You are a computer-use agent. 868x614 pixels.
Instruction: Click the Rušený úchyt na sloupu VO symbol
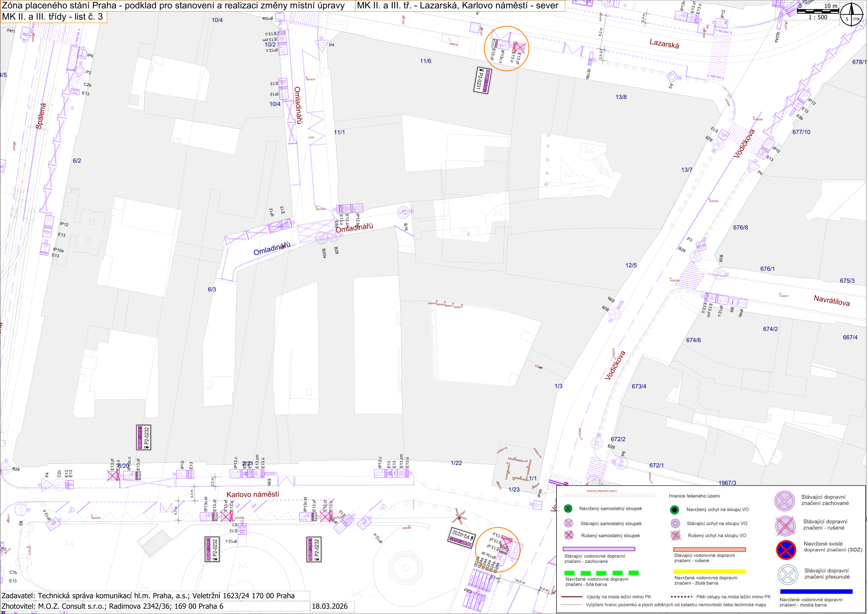(675, 535)
